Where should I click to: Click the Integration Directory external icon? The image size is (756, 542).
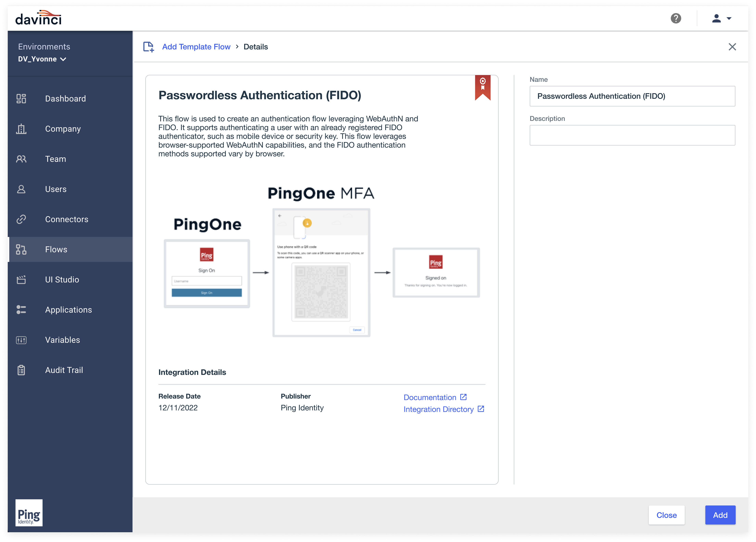pyautogui.click(x=481, y=409)
